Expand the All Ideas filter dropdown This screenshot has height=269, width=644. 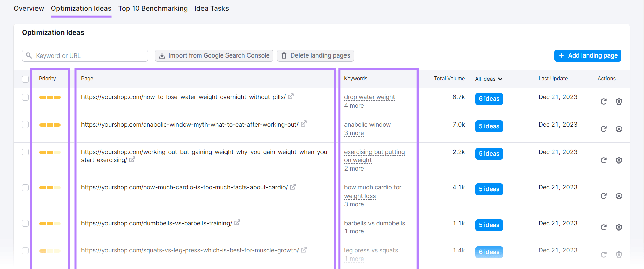point(488,79)
